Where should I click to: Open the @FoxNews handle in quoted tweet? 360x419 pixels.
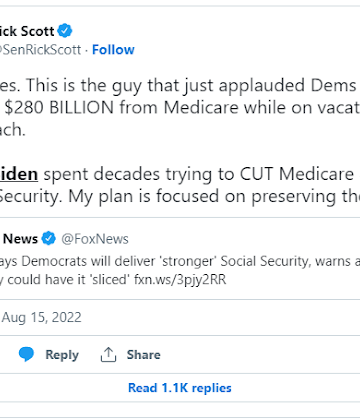pyautogui.click(x=95, y=239)
